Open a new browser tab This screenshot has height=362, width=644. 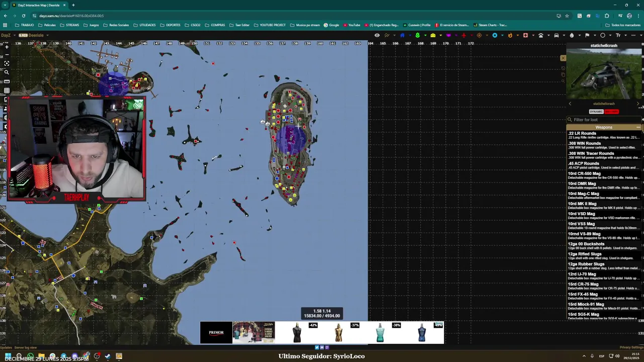point(73,5)
